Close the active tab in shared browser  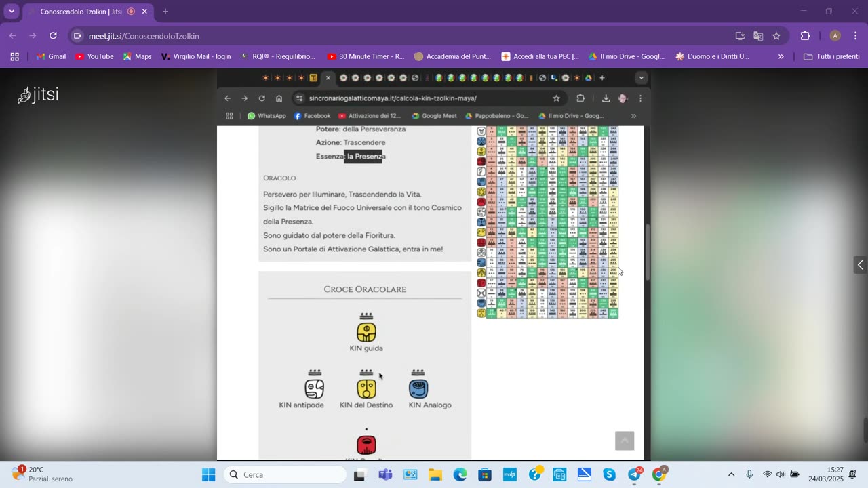(x=328, y=78)
